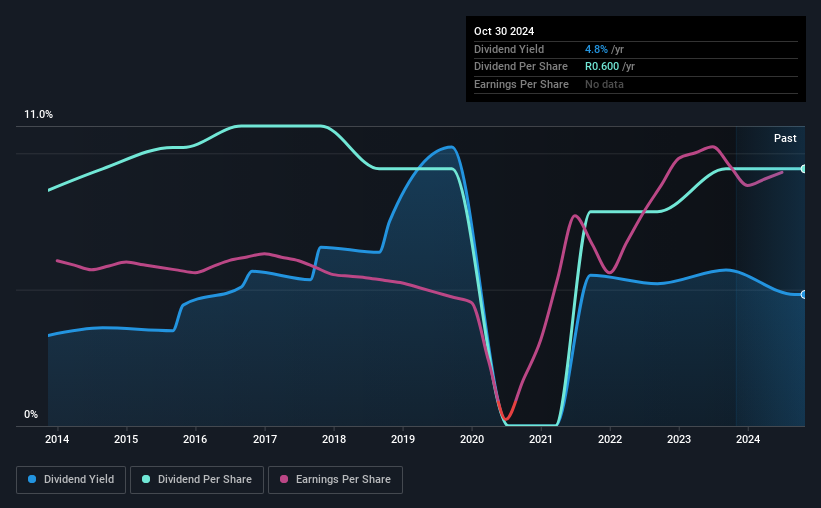Click the 2022 x-axis label
The width and height of the screenshot is (821, 508).
[610, 439]
